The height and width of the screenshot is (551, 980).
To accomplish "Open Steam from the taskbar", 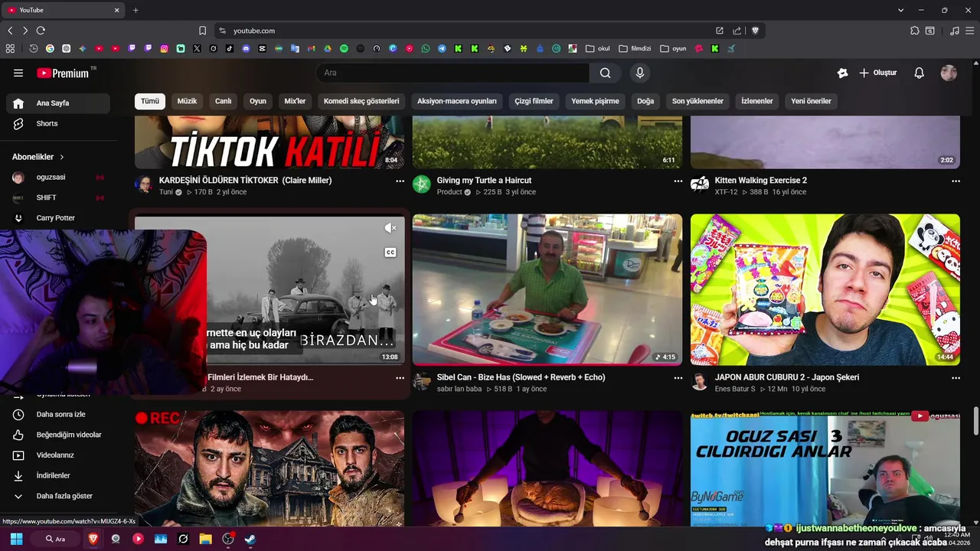I will 250,539.
